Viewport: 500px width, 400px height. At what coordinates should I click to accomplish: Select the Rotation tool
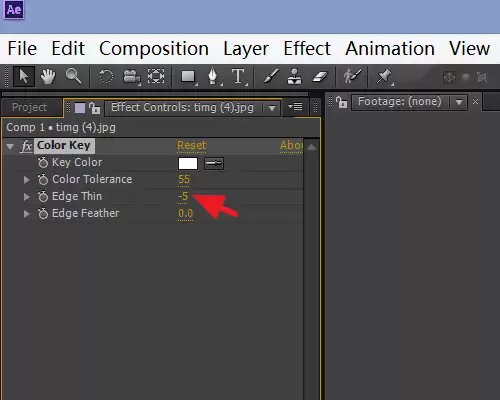pos(106,77)
